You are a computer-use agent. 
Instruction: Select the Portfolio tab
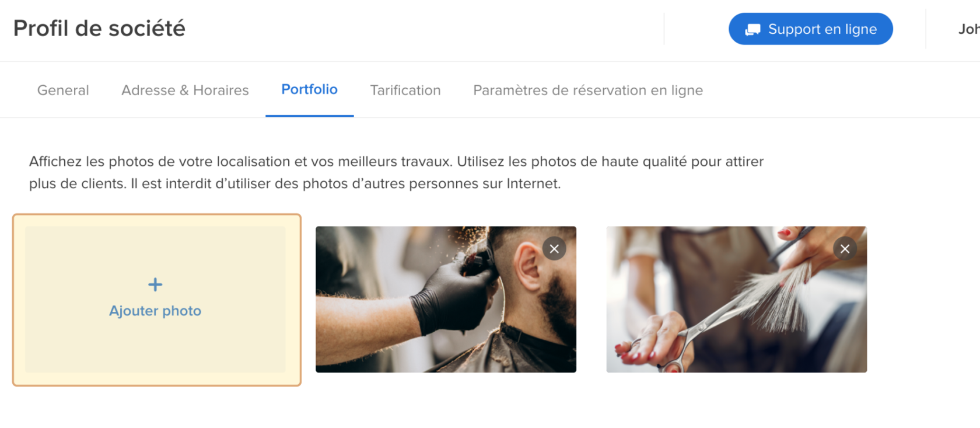click(309, 89)
